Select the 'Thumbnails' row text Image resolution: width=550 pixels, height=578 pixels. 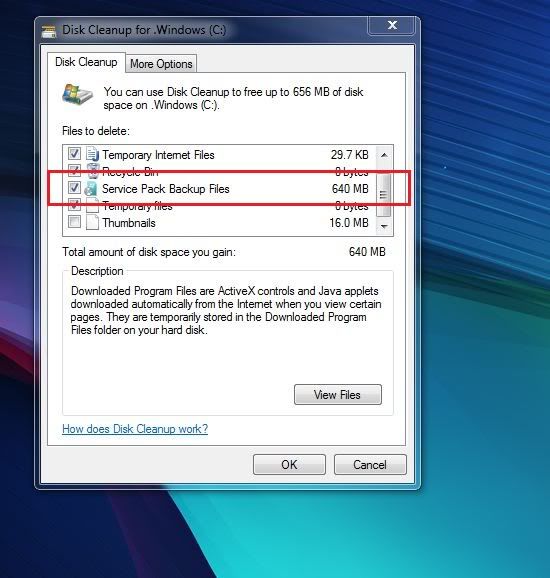tap(129, 223)
